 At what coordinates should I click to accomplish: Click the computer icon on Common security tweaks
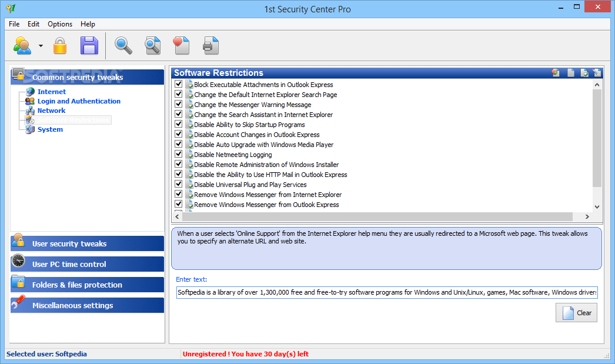[x=18, y=74]
